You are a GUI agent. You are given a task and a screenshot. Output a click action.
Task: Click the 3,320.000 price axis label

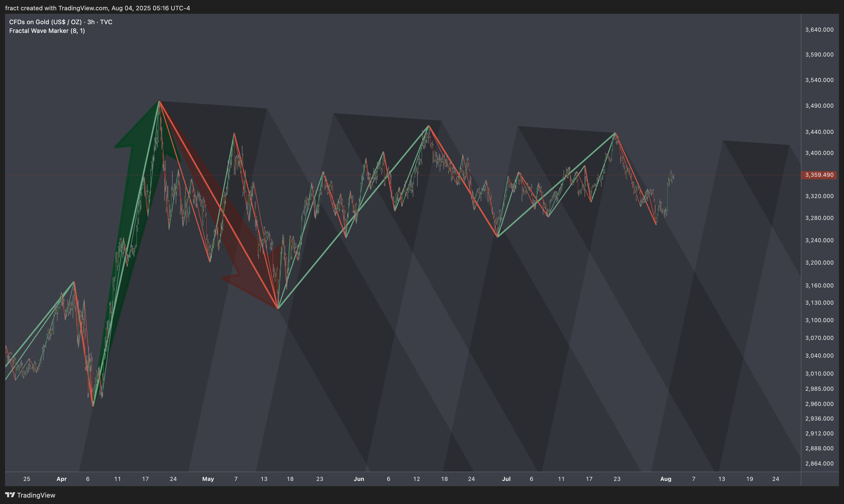point(819,196)
